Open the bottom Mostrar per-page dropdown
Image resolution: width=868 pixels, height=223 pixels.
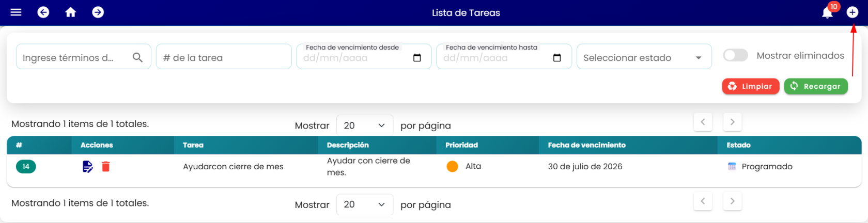coord(364,204)
